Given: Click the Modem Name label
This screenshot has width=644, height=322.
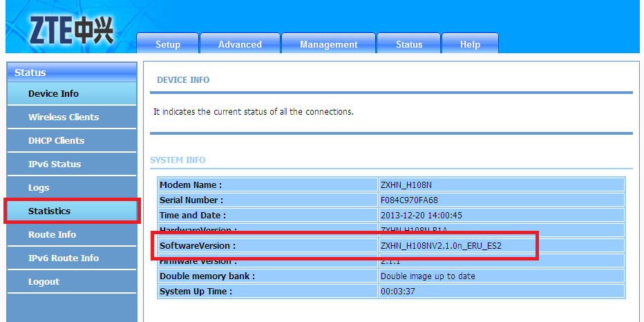Looking at the screenshot, I should coord(191,184).
